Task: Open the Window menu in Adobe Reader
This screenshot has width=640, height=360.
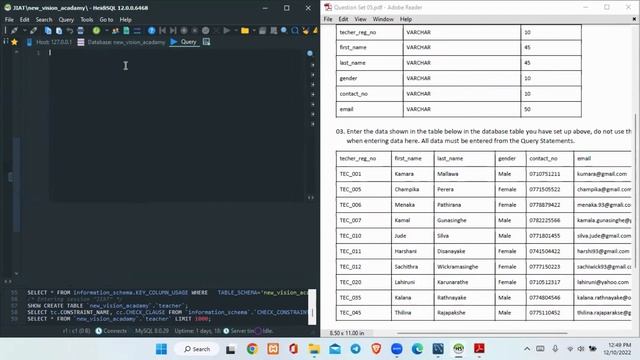Action: 383,19
